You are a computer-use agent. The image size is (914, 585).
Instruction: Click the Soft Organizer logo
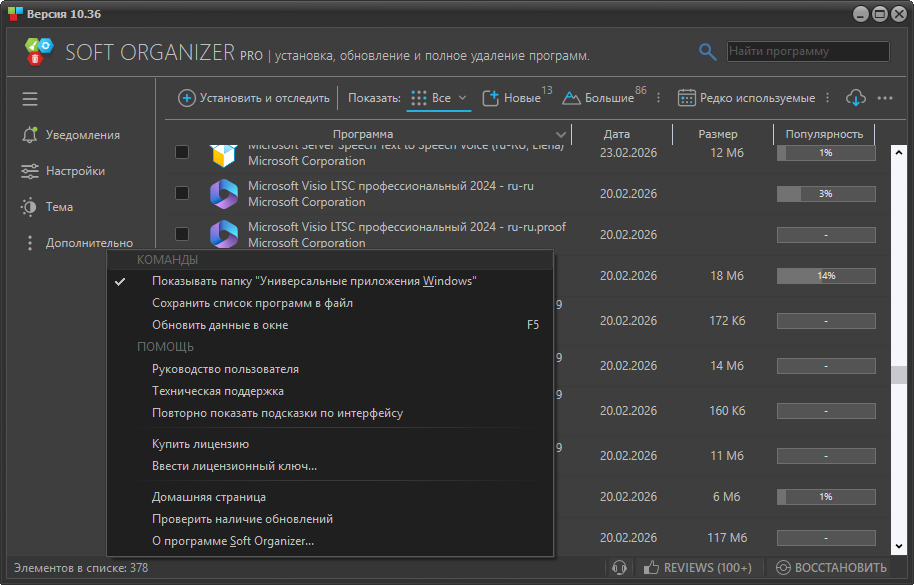39,52
